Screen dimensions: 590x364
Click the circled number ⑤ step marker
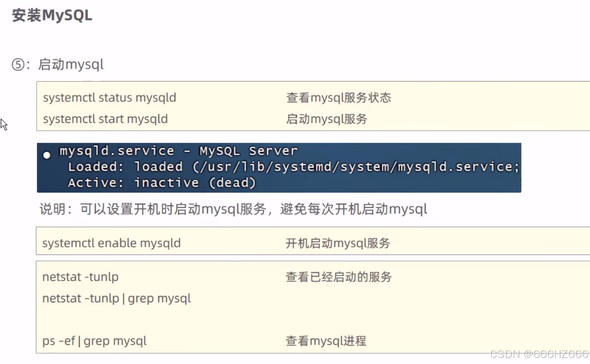(18, 65)
